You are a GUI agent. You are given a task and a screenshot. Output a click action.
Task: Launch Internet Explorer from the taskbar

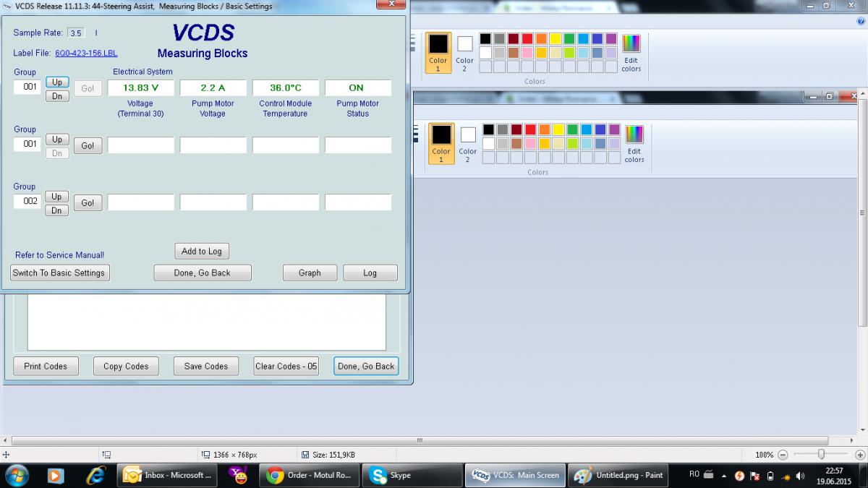[x=95, y=475]
